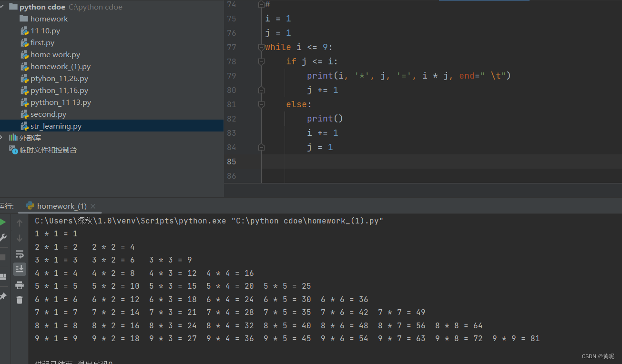Click the Python file icon beside pytthon_11 13.py

[24, 102]
